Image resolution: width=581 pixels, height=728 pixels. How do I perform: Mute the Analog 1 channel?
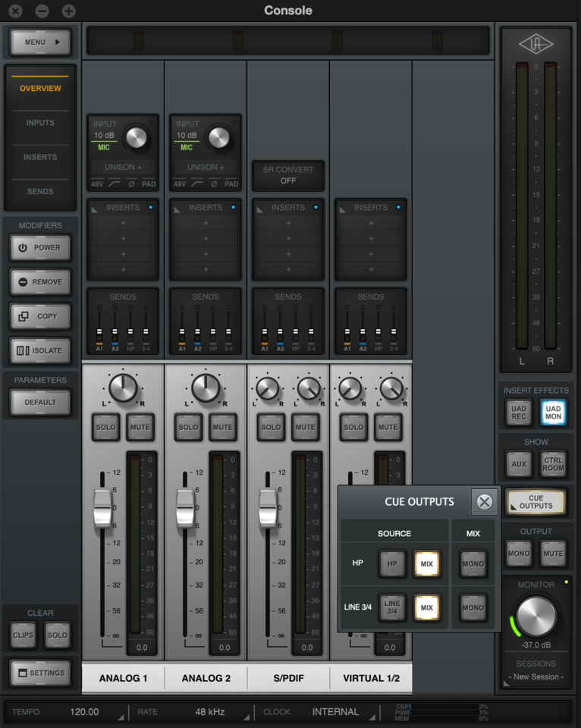(140, 427)
